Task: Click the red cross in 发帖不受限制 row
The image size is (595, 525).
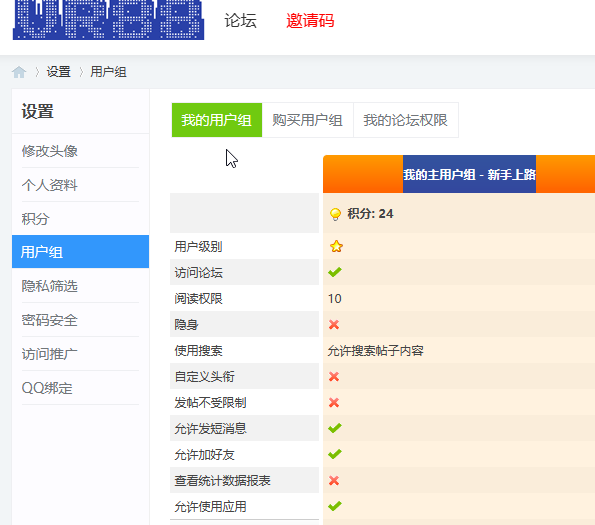Action: pyautogui.click(x=334, y=402)
